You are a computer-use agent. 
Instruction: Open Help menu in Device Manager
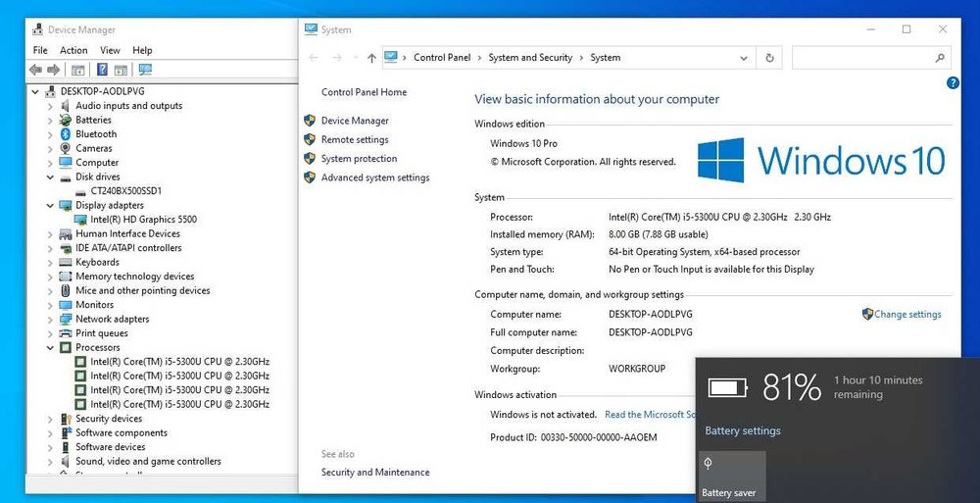[142, 50]
